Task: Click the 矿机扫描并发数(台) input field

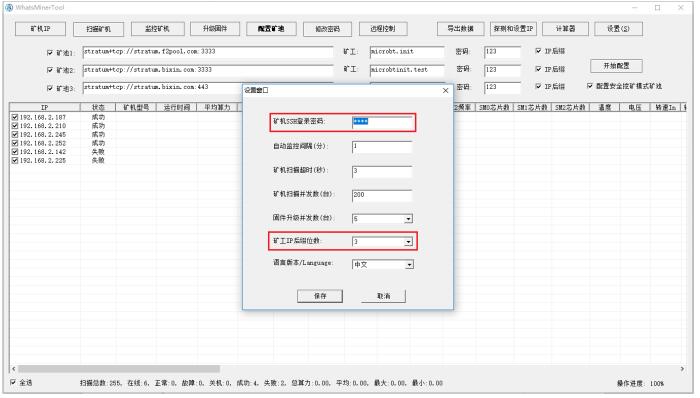Action: coord(382,195)
